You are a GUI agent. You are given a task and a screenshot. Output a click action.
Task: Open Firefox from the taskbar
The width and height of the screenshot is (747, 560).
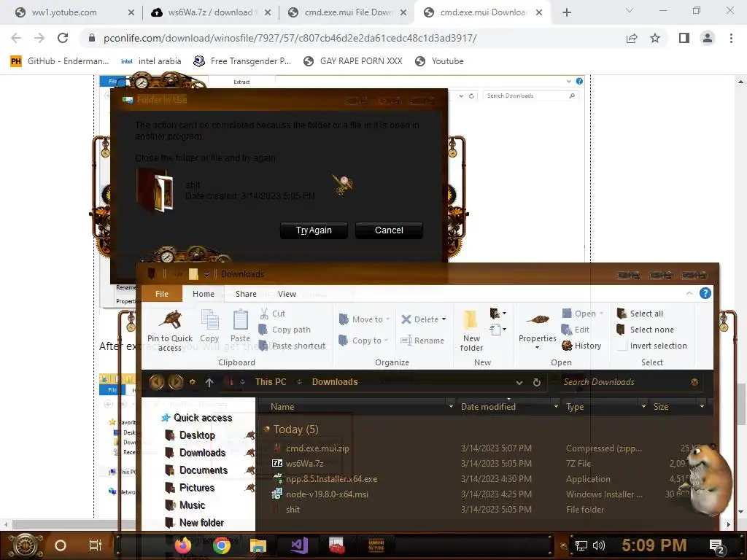click(x=183, y=545)
